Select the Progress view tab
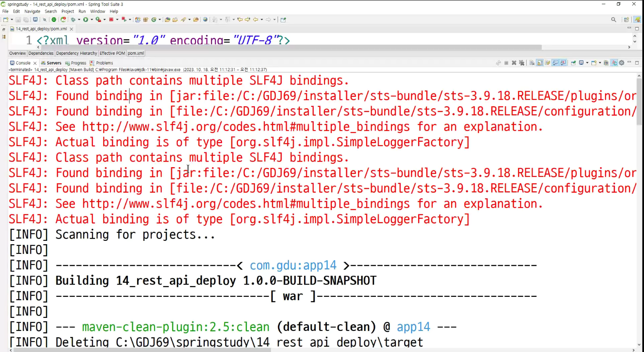 (76, 63)
